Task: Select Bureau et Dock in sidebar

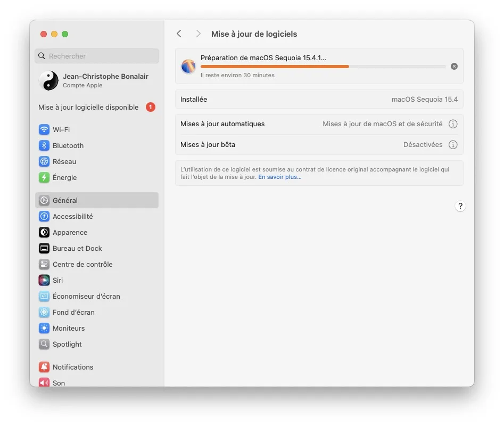Action: click(97, 248)
